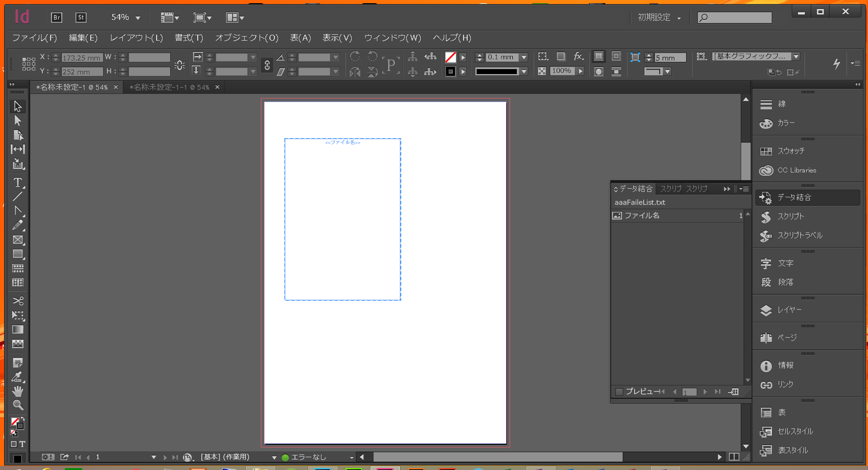Swap fill and stroke colors
Image resolution: width=868 pixels, height=470 pixels.
coord(23,419)
